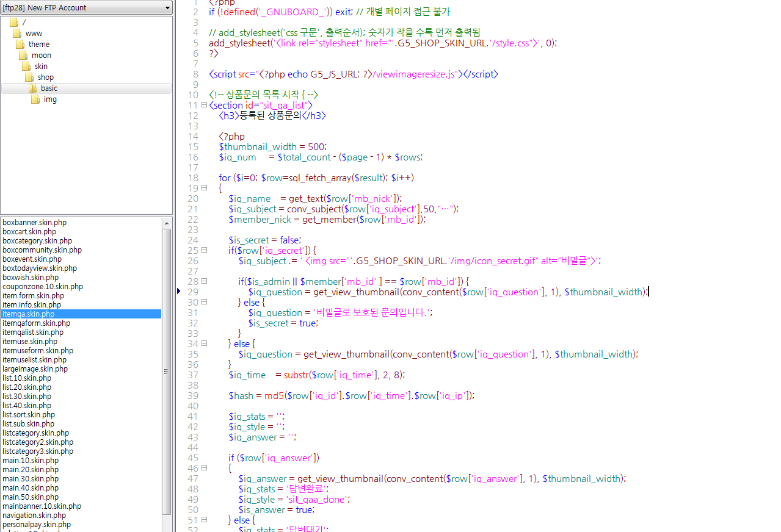Open navigation.skin.php file
781x532 pixels.
[x=34, y=516]
